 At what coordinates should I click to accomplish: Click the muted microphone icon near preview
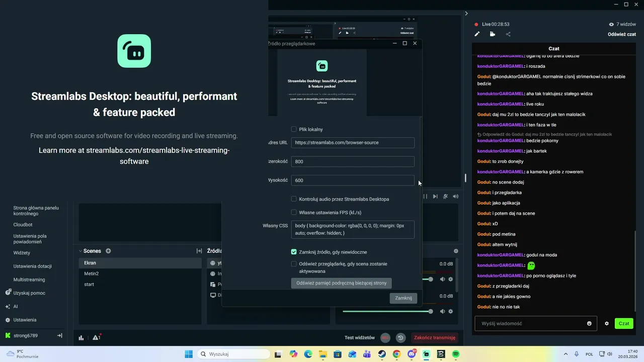(445, 197)
